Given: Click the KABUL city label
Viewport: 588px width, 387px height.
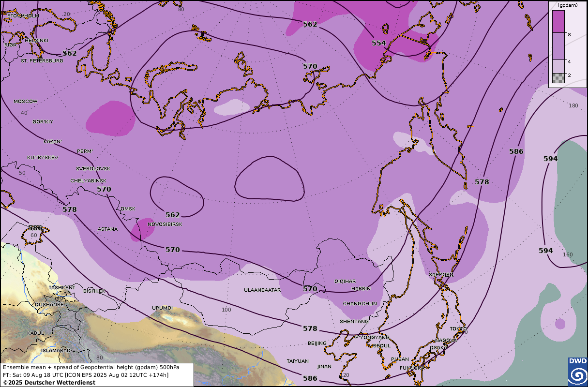Looking at the screenshot, I should [36, 333].
